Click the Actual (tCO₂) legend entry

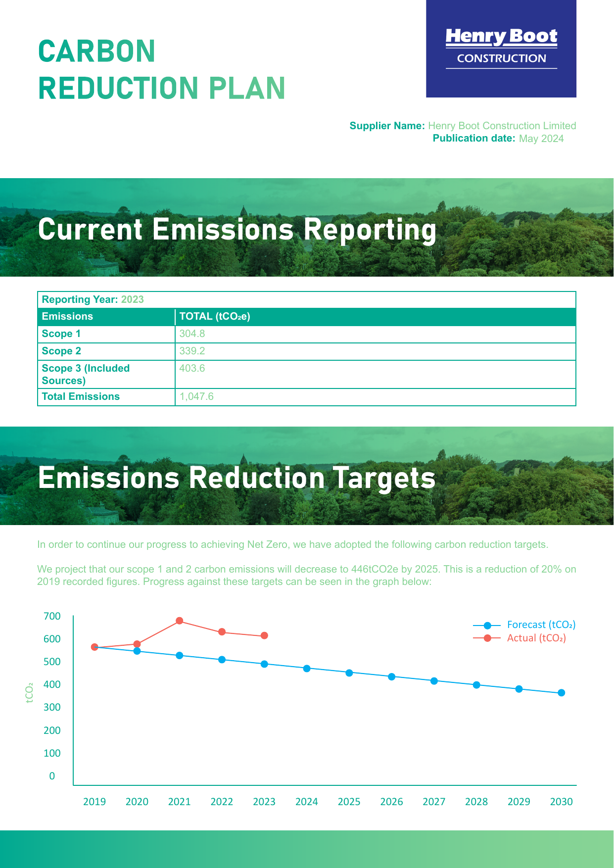tap(520, 638)
